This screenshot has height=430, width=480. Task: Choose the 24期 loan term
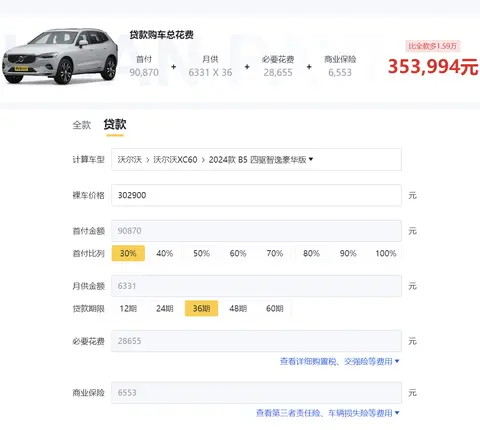(165, 308)
